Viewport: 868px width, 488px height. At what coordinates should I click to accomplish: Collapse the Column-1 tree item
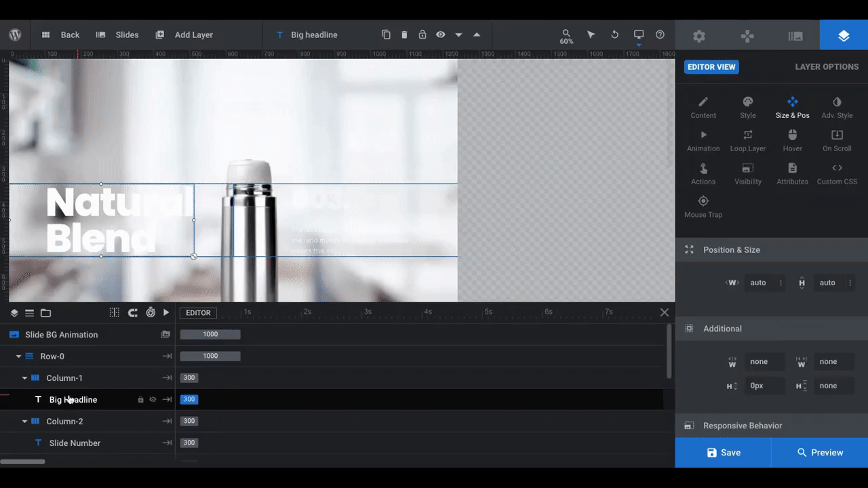click(x=25, y=378)
